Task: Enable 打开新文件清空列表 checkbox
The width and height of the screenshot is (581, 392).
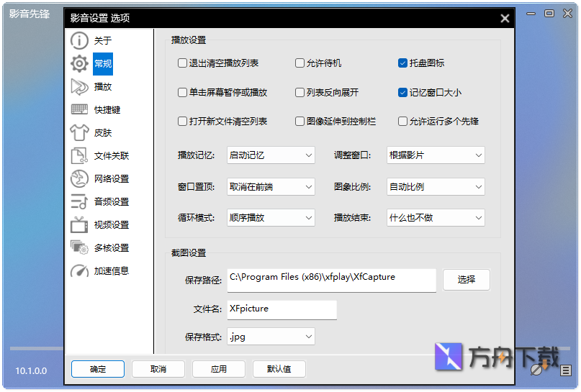Action: (182, 121)
